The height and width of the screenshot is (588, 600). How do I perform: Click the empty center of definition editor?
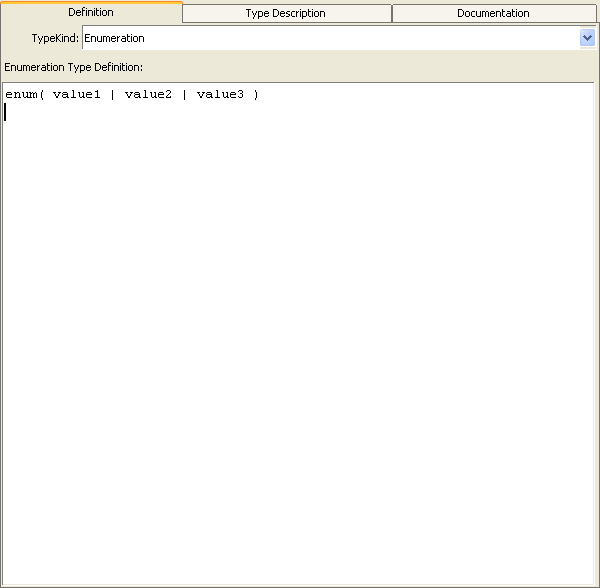(x=300, y=330)
